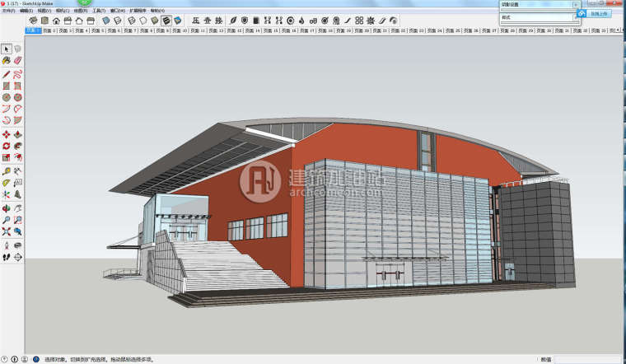This screenshot has width=626, height=364.
Task: Toggle Back Edges display style
Action: coord(119,20)
